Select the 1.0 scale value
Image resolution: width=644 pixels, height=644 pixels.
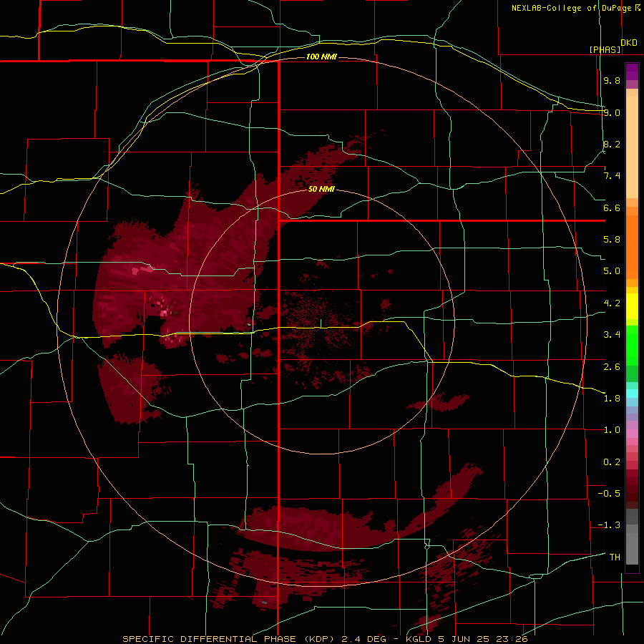(x=612, y=430)
